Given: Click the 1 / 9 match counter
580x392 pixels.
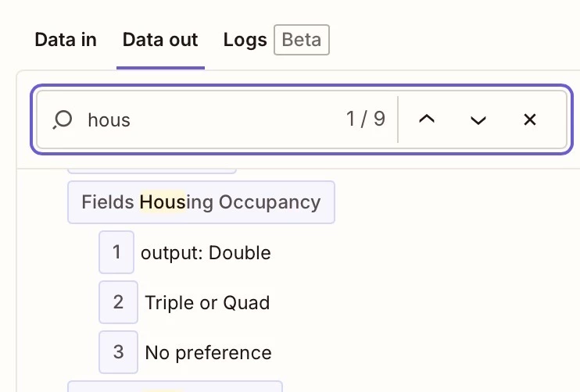Looking at the screenshot, I should click(365, 119).
